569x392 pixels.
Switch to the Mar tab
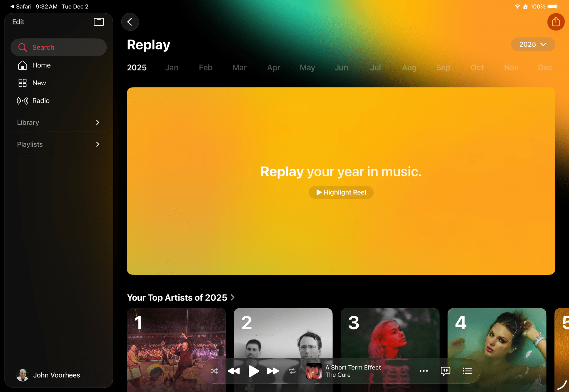[x=239, y=68]
